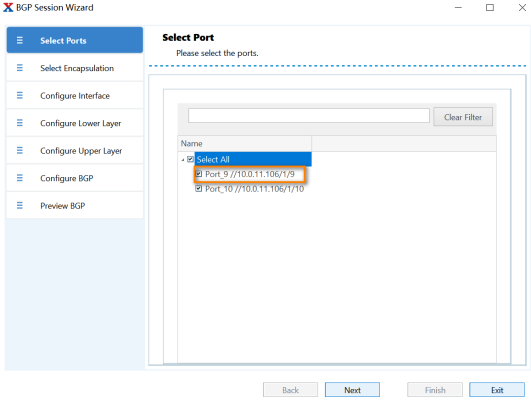
Task: Click the list icon beside Configure Lower Layer
Action: click(20, 123)
